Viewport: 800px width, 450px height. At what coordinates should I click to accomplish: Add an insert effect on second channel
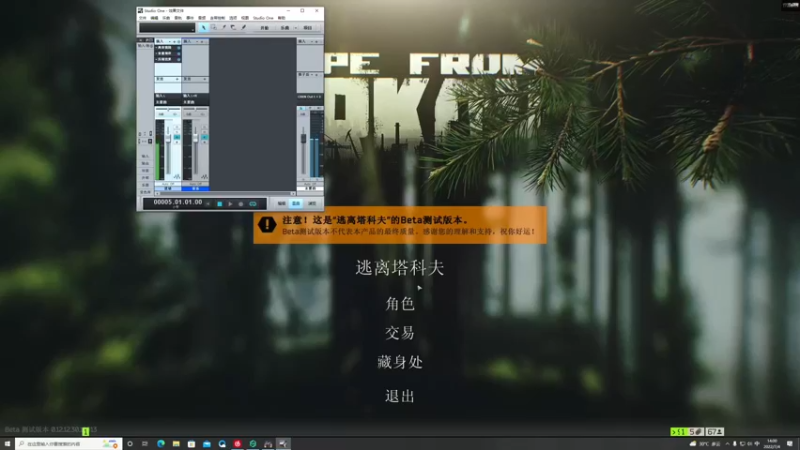[202, 42]
